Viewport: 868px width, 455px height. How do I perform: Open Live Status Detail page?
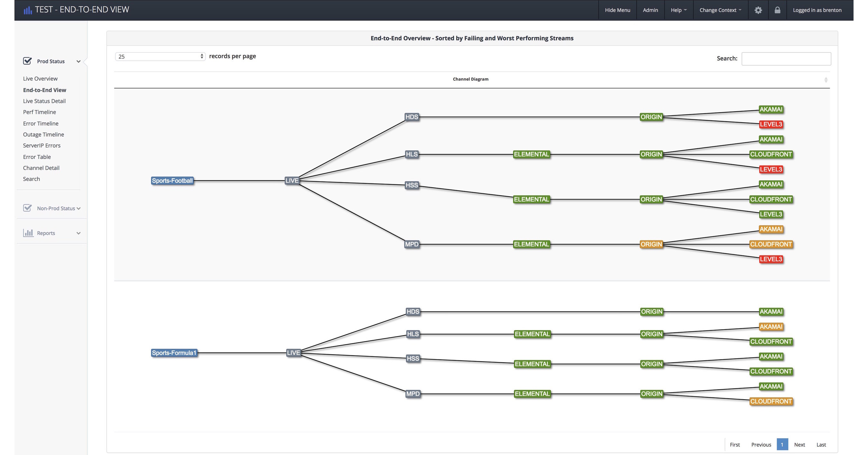pos(44,101)
